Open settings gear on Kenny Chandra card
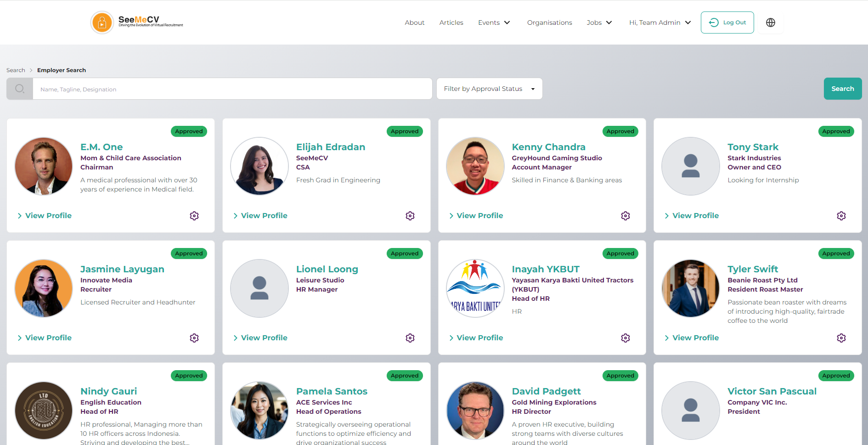Screen dimensions: 868x445 (x=626, y=216)
